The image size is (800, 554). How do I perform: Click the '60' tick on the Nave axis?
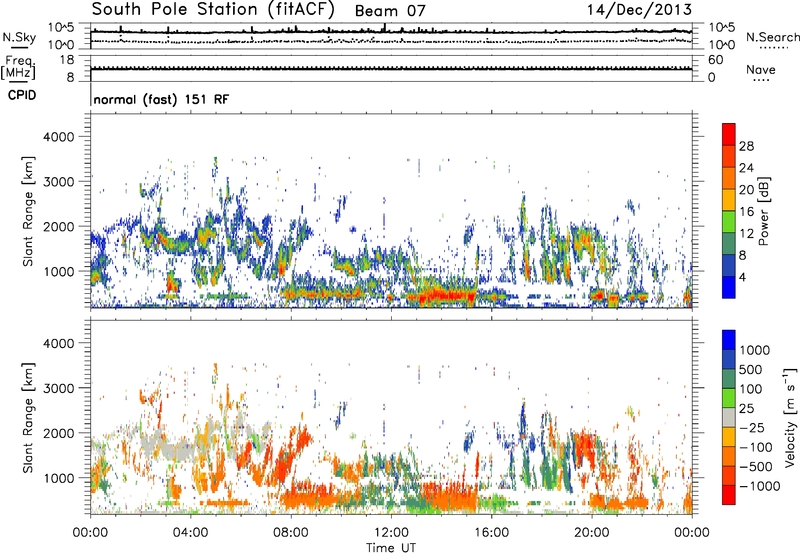[715, 60]
